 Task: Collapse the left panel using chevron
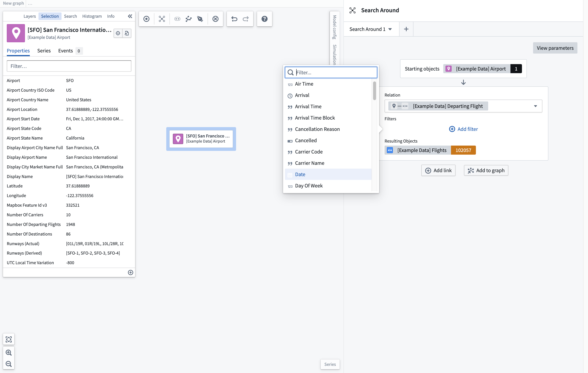tap(130, 16)
